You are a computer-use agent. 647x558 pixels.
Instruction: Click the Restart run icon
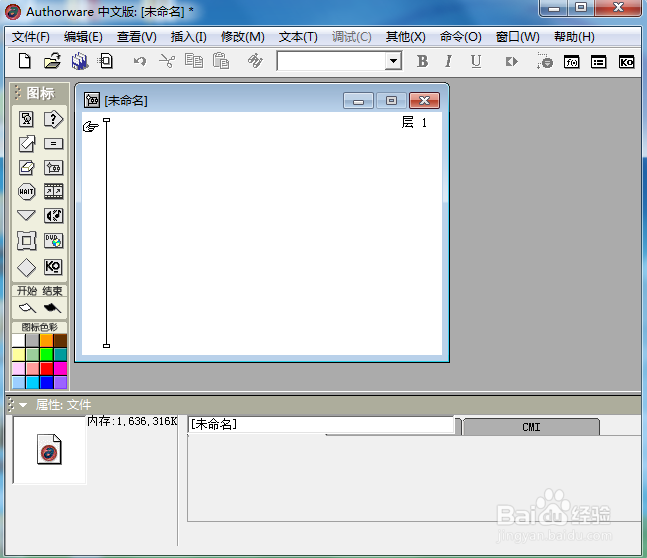coord(511,62)
